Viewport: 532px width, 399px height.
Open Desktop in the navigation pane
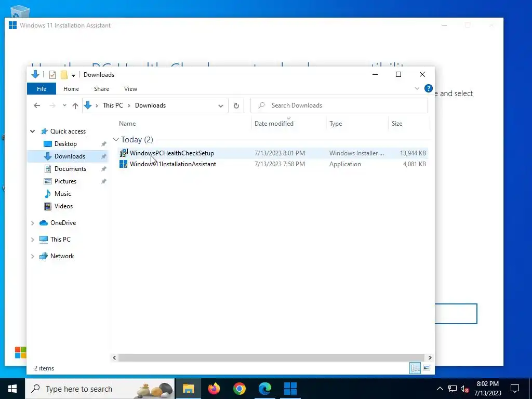point(65,144)
